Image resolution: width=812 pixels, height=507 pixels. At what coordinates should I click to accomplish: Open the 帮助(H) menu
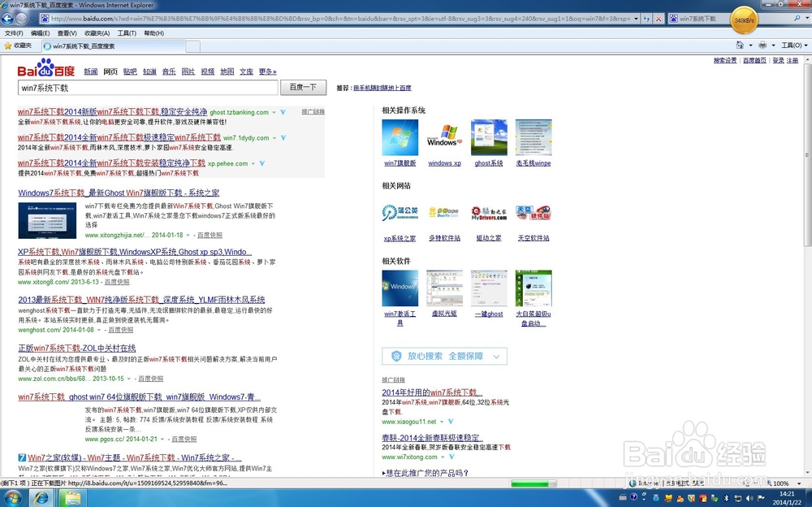tap(153, 33)
